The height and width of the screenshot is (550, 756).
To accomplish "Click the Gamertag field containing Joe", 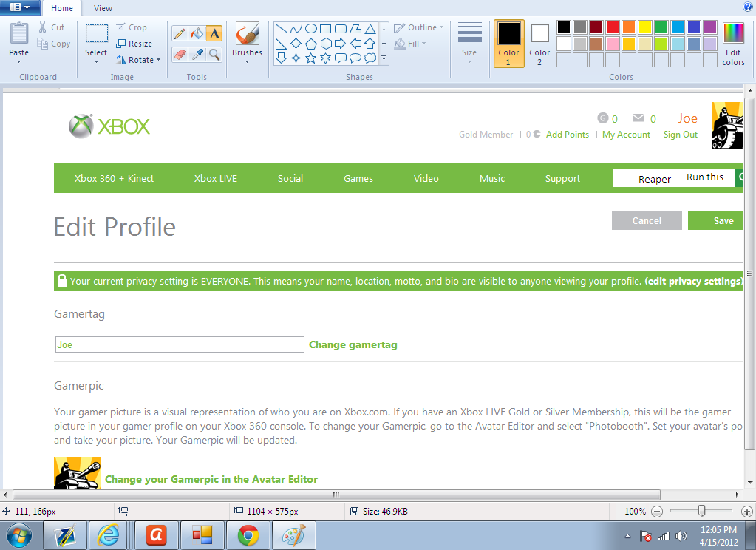I will 180,344.
